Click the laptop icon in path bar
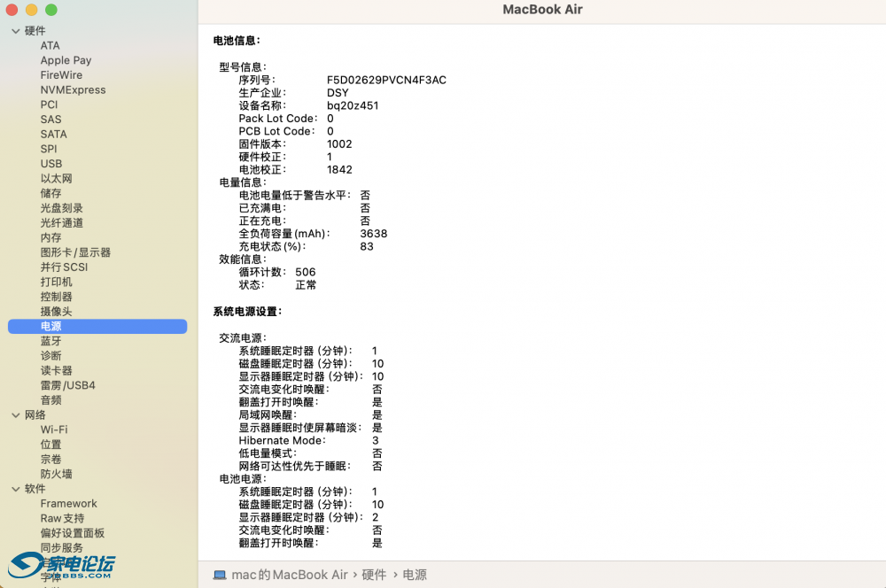The height and width of the screenshot is (588, 886). pyautogui.click(x=219, y=575)
